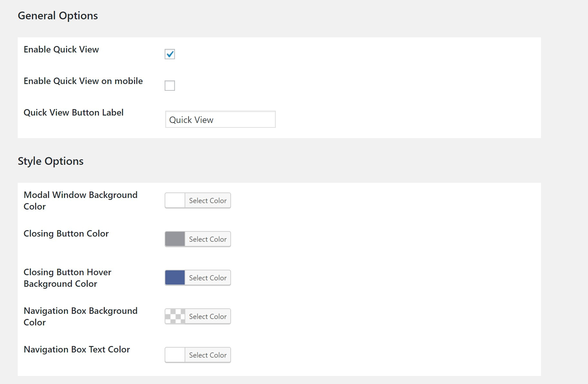This screenshot has height=384, width=588.
Task: Focus the Quick View Button Label text field
Action: pyautogui.click(x=220, y=119)
